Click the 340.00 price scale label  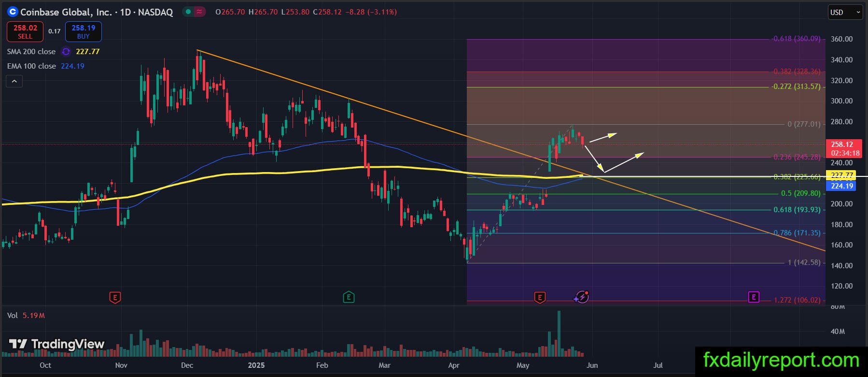pyautogui.click(x=841, y=60)
